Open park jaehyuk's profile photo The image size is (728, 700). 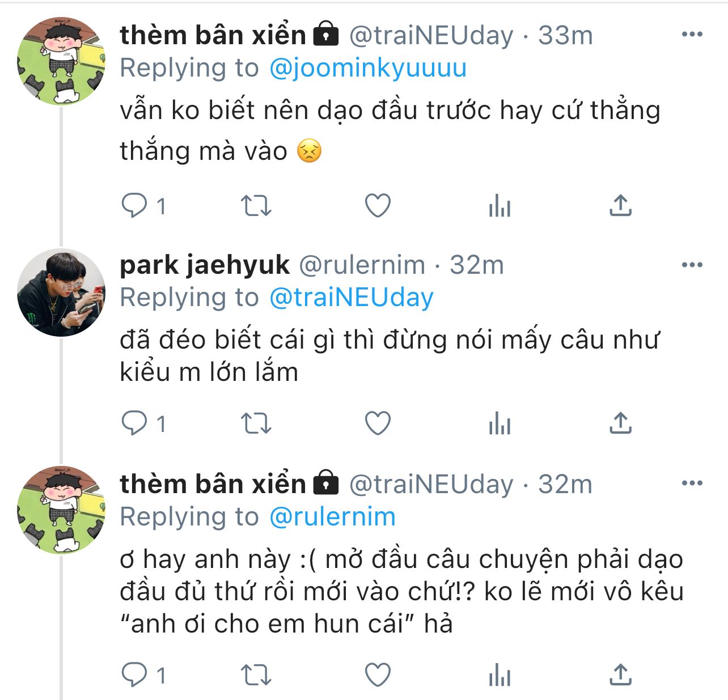[x=61, y=292]
